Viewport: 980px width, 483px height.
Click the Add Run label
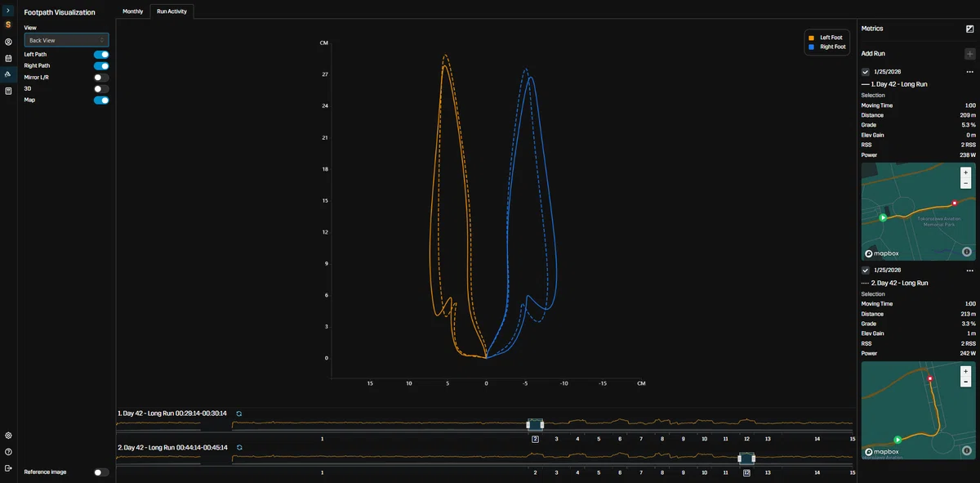874,54
